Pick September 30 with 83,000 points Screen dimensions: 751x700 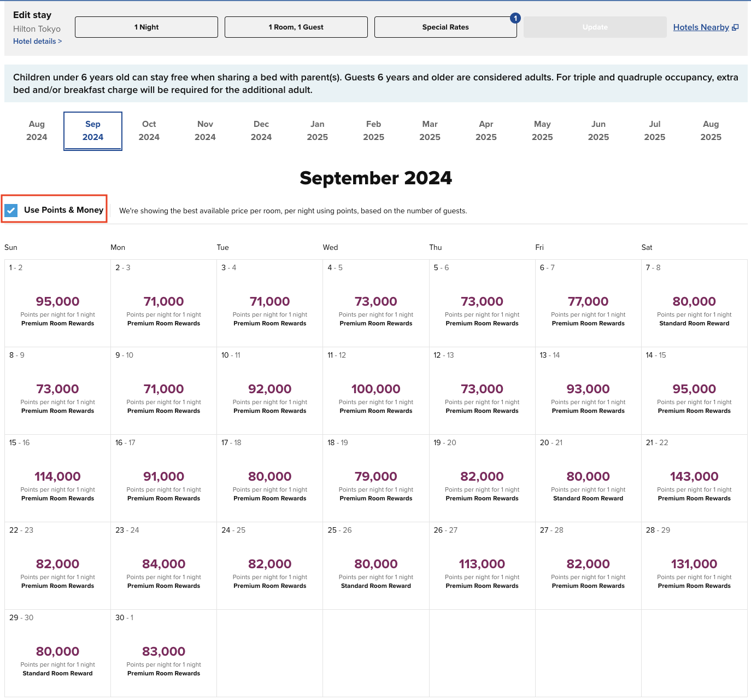pyautogui.click(x=163, y=652)
